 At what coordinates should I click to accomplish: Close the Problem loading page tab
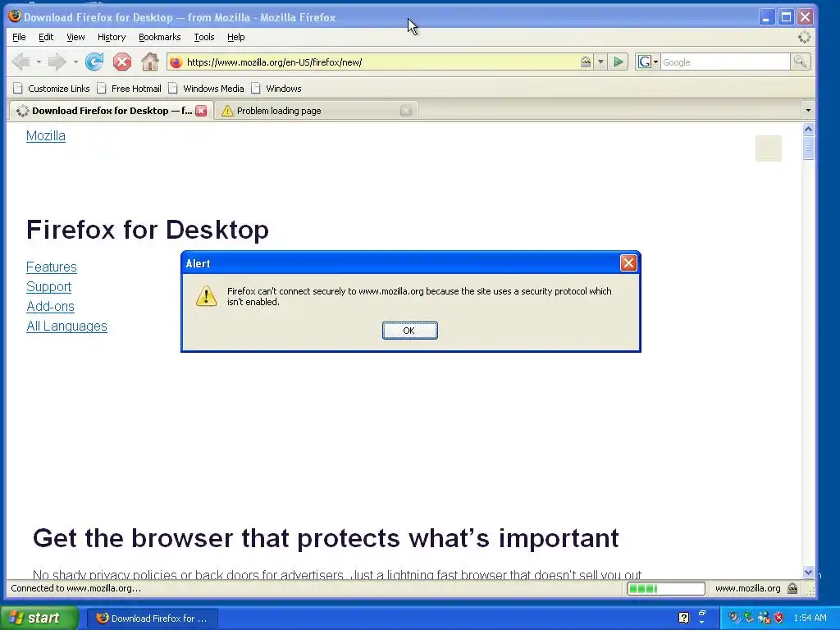coord(406,111)
